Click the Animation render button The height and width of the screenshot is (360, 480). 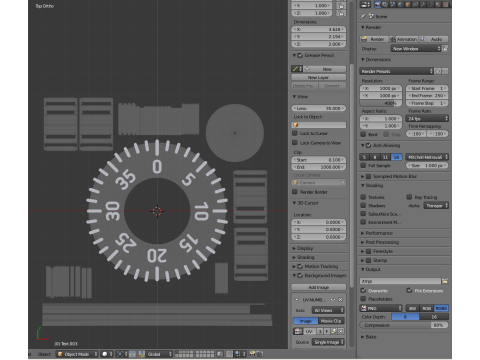pyautogui.click(x=404, y=39)
